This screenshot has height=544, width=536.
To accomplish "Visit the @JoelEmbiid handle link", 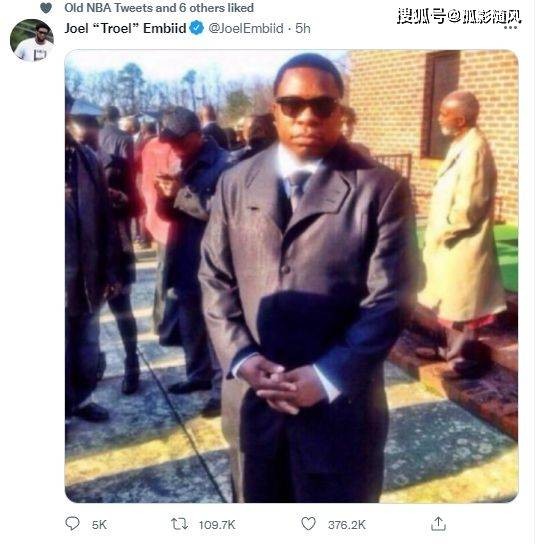I will pos(246,28).
